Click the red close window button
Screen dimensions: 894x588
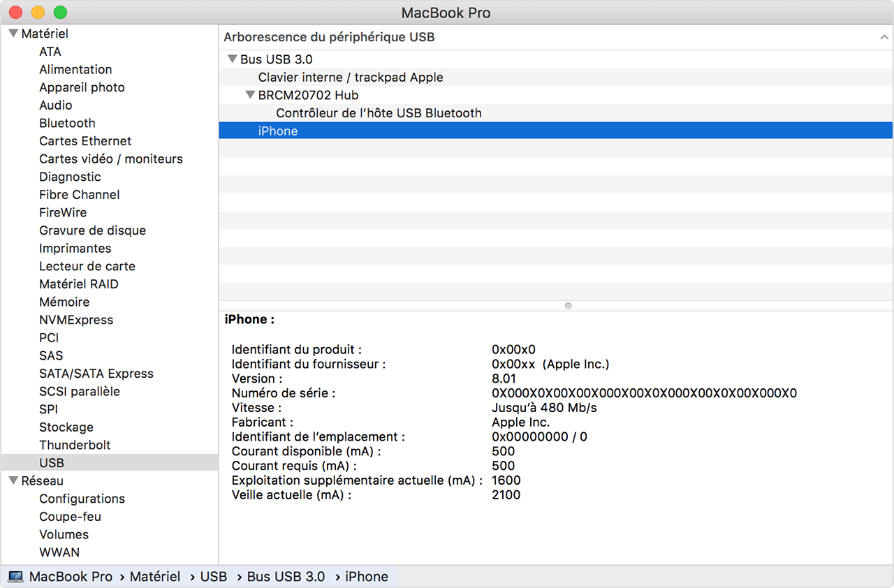click(x=15, y=12)
